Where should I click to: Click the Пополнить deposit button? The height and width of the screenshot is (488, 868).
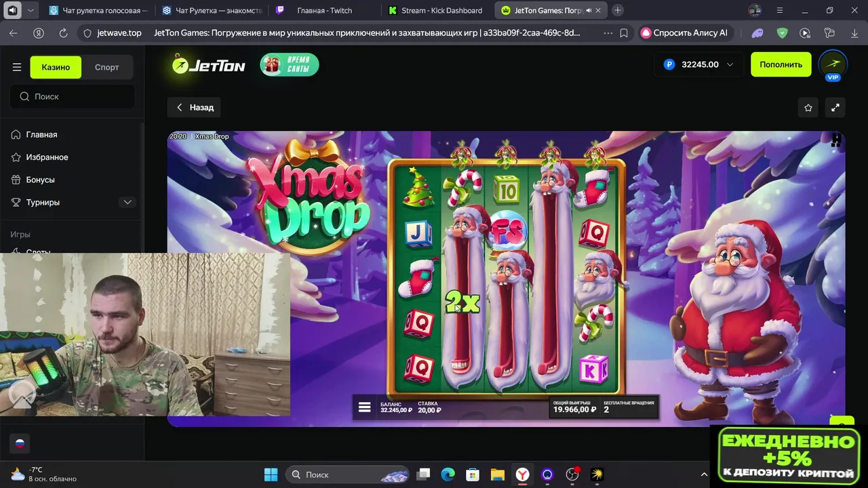781,64
